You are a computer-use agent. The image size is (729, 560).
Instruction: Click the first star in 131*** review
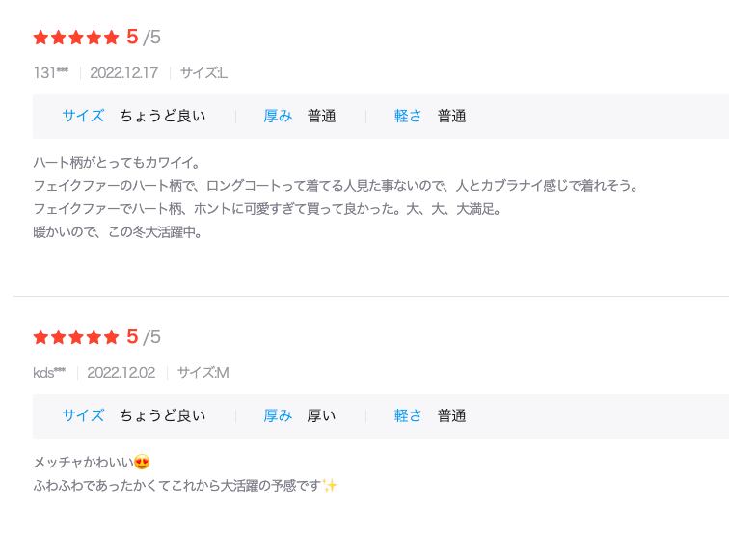[40, 38]
